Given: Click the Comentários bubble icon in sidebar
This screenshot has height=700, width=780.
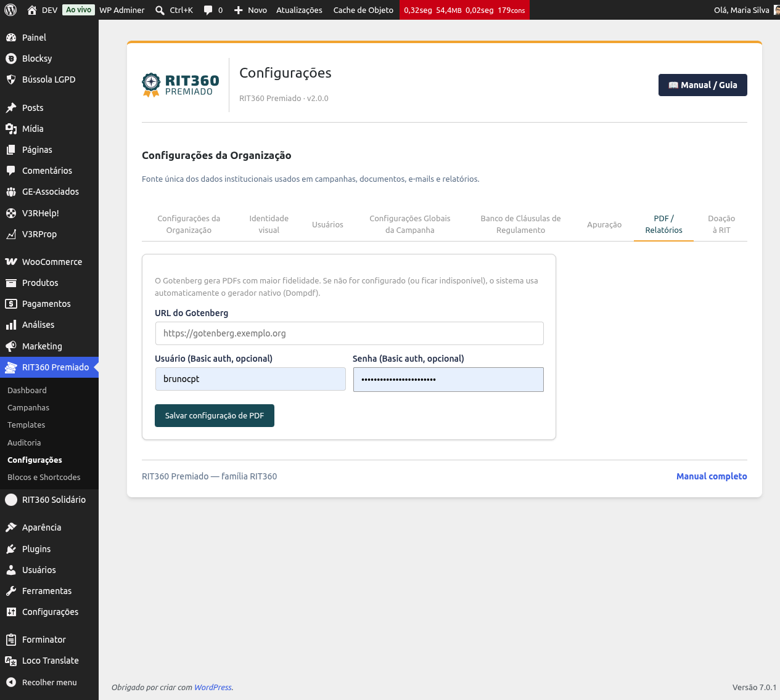Looking at the screenshot, I should tap(11, 171).
